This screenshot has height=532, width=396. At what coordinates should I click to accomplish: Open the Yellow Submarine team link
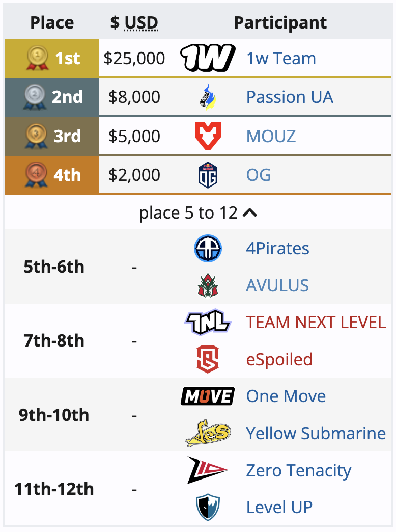click(316, 433)
